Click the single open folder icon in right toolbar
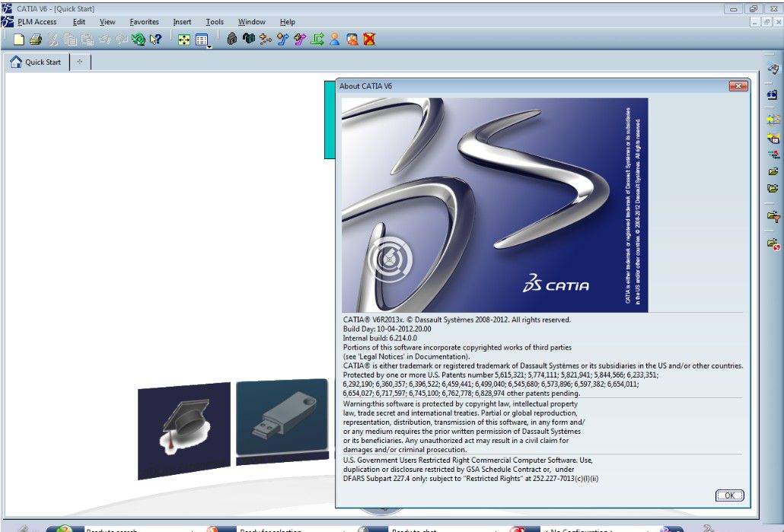 pos(773,171)
